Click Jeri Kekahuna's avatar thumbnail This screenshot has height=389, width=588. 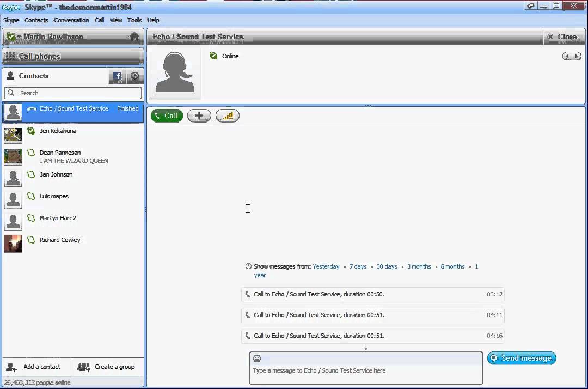[x=13, y=135]
